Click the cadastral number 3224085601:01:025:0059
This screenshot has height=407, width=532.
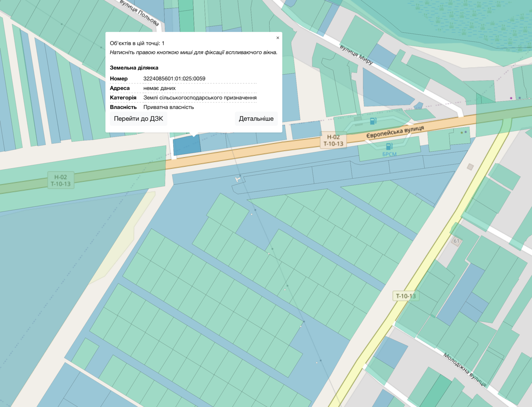(174, 78)
